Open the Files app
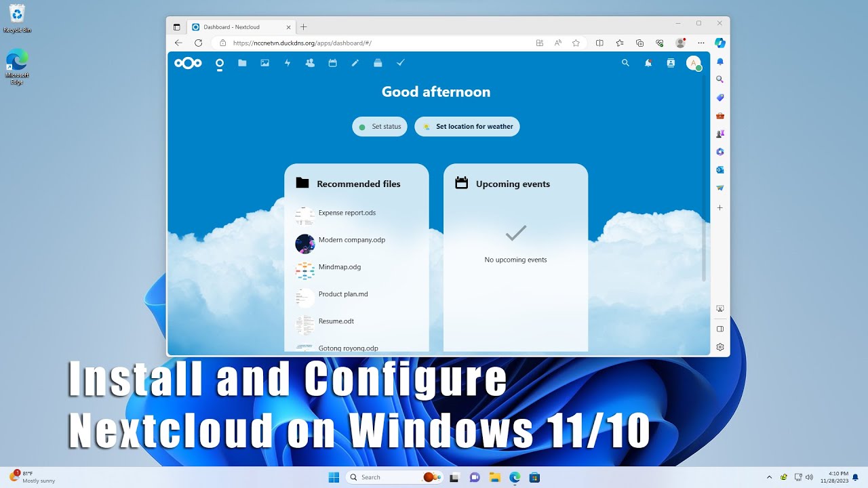 (242, 63)
